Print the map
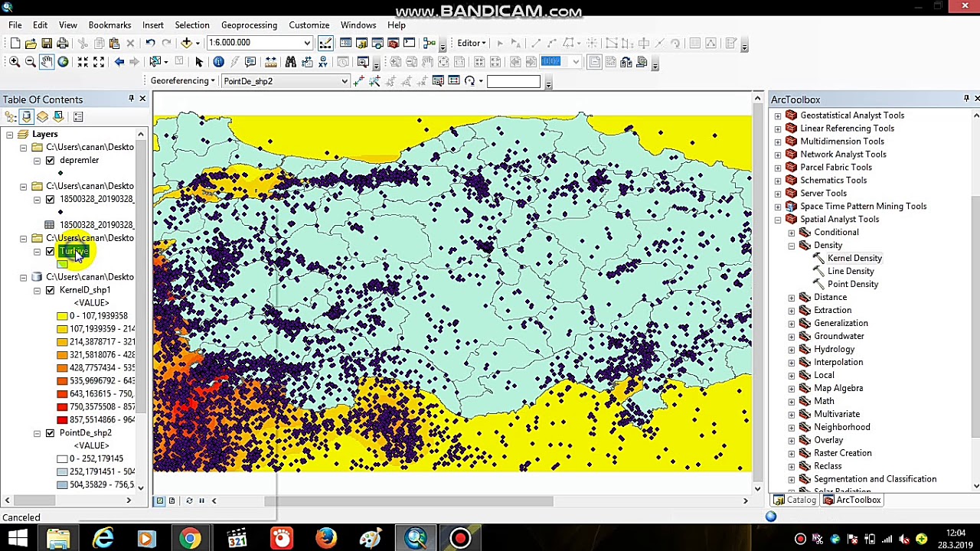The height and width of the screenshot is (551, 980). 63,43
